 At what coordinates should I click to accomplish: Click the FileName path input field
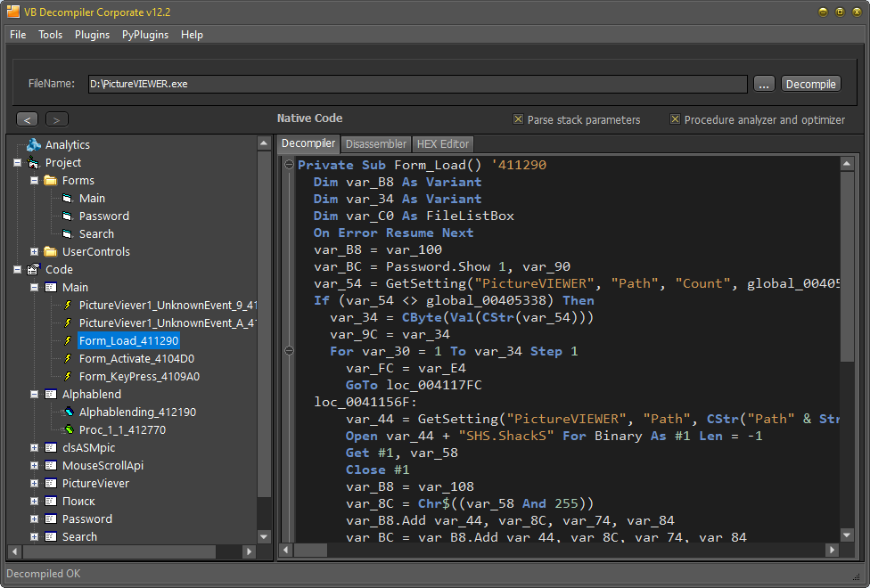coord(417,84)
